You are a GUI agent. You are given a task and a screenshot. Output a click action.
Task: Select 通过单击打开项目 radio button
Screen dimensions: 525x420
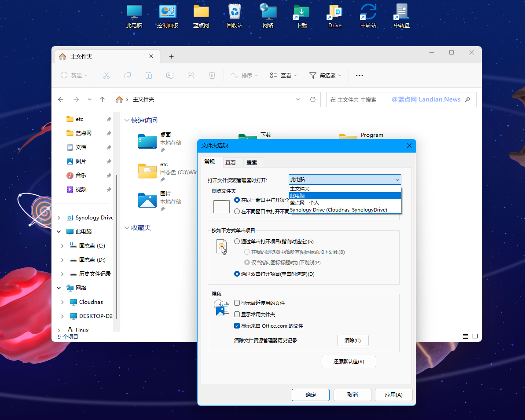pos(237,241)
